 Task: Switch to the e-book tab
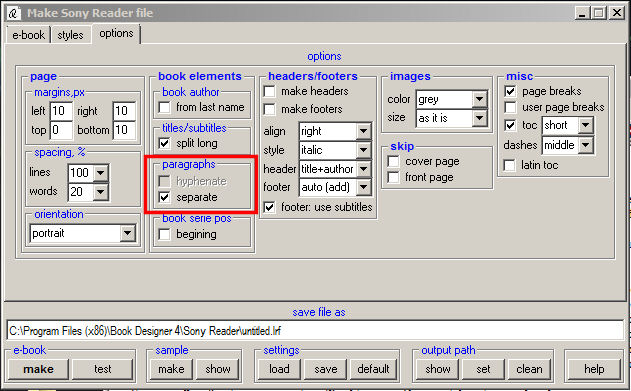tap(28, 35)
